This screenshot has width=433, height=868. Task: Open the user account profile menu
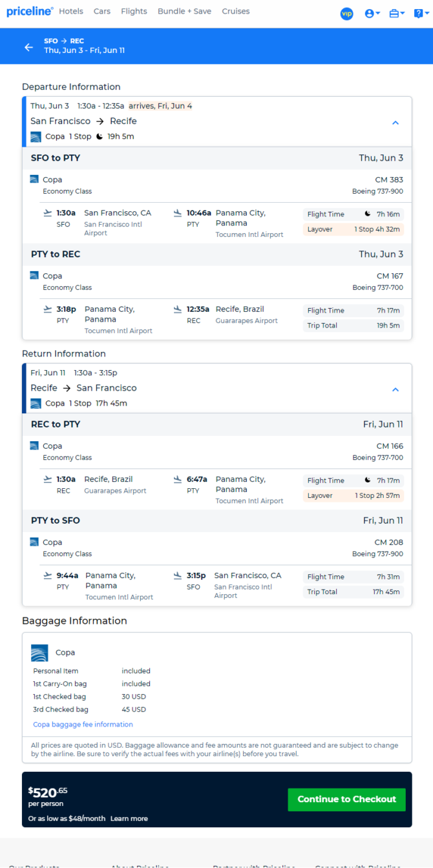point(372,13)
